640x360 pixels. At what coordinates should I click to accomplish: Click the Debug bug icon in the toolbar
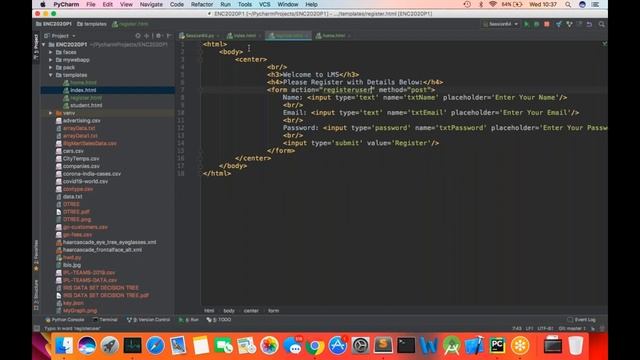[x=536, y=24]
